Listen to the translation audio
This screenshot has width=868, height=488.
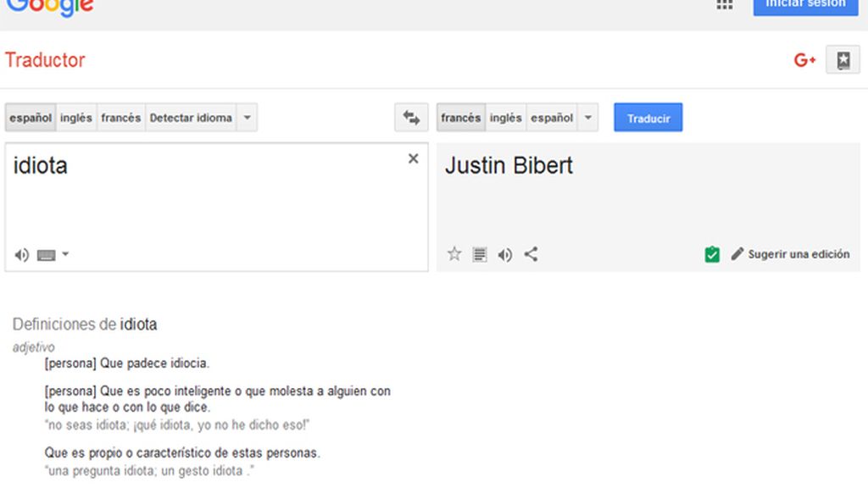[x=505, y=254]
